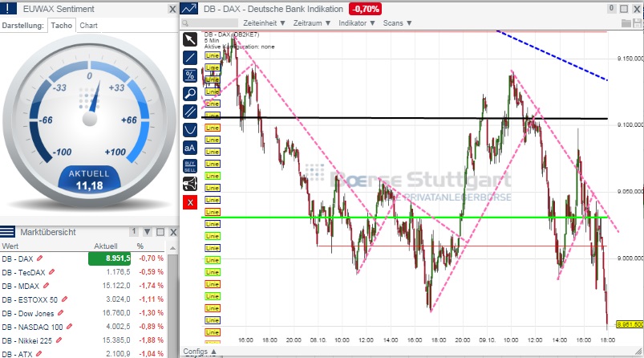This screenshot has height=358, width=644.
Task: Select the percent retracement tool
Action: click(x=190, y=75)
